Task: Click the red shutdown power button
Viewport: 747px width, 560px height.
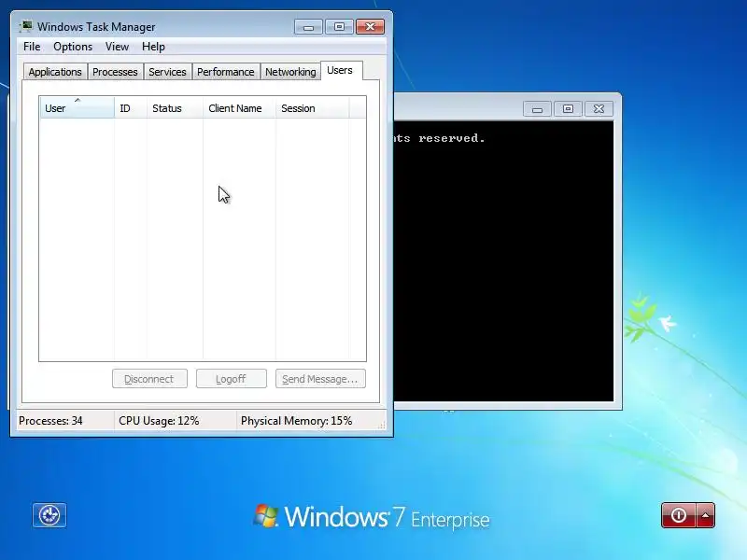Action: pos(679,515)
